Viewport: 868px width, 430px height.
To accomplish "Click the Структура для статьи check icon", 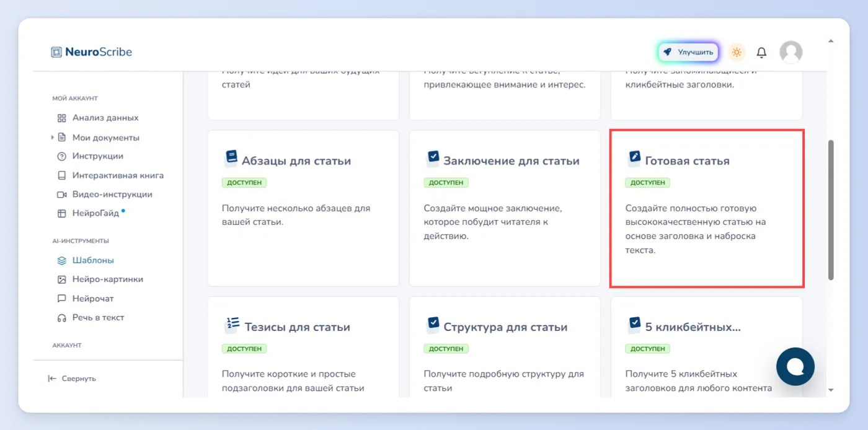I will pyautogui.click(x=433, y=324).
